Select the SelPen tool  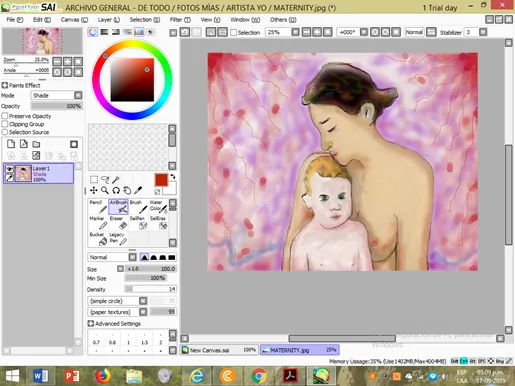[x=138, y=223]
